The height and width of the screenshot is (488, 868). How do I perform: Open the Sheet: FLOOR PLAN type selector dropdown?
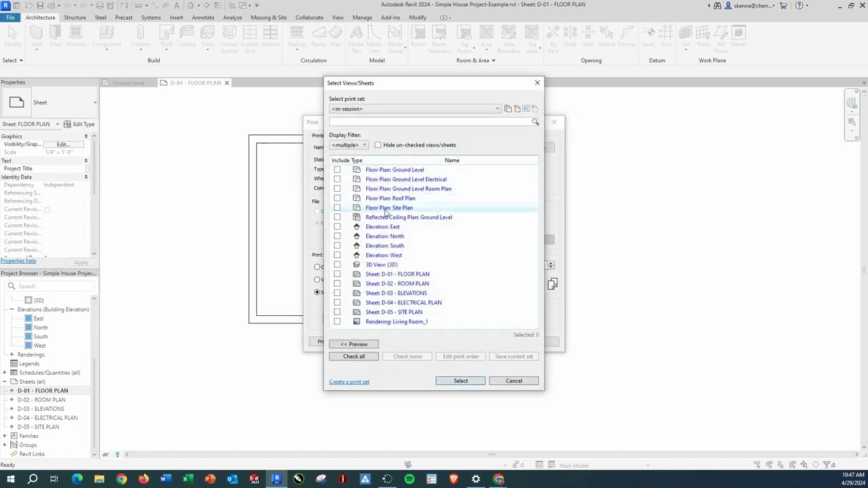click(x=31, y=124)
